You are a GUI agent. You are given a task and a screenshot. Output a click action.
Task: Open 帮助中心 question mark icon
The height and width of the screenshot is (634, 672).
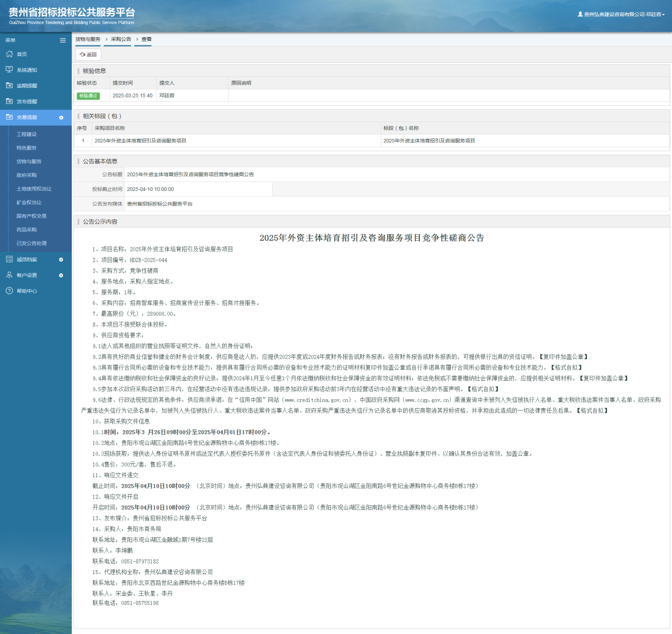tap(9, 291)
